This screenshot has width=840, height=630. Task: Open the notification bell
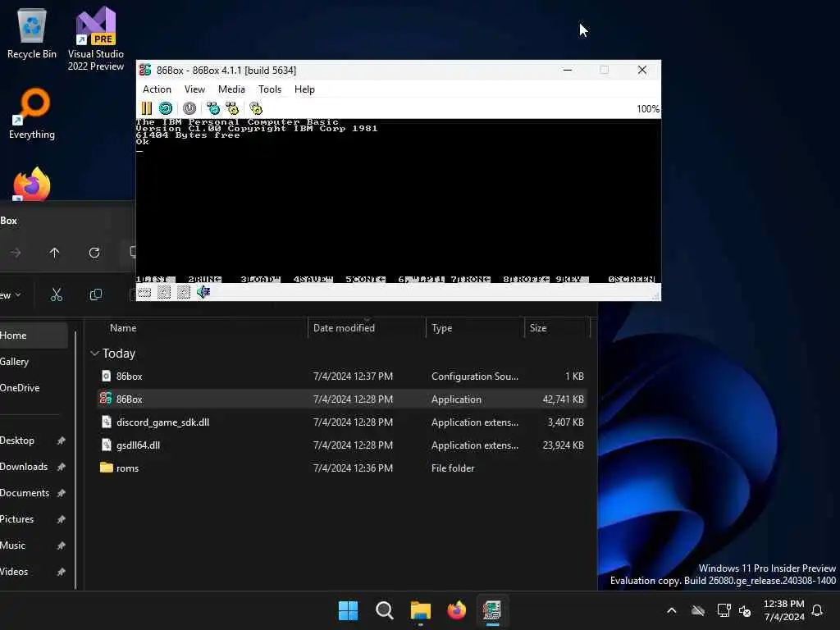[818, 610]
